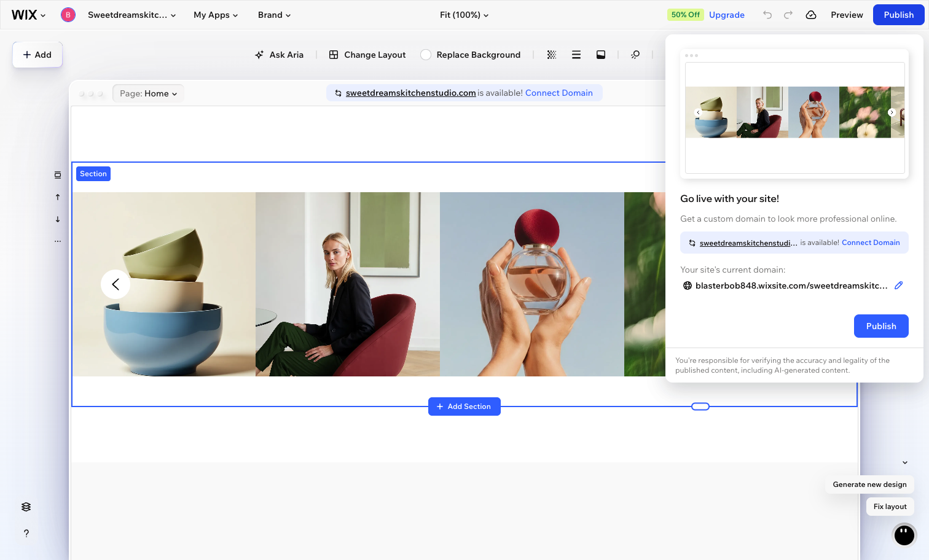Click previous arrow in preview thumbnail carousel
Viewport: 929px width, 560px height.
(x=698, y=112)
